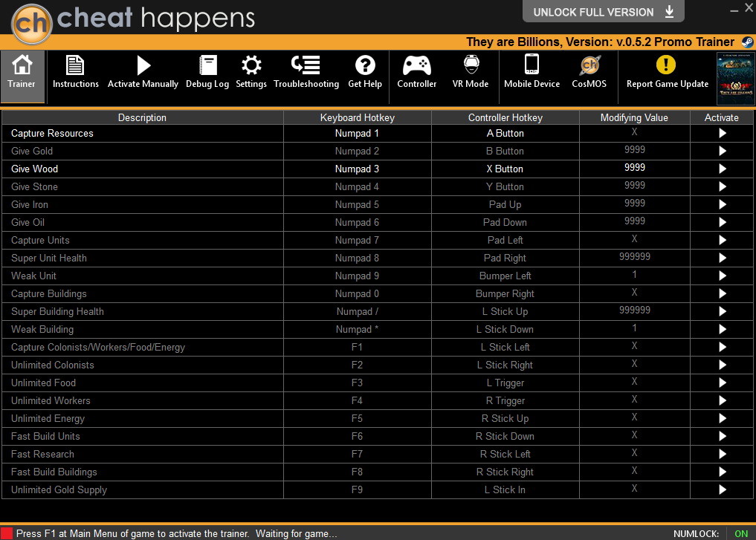Edit Super Building Health value 999999
This screenshot has height=540, width=756.
pyautogui.click(x=635, y=310)
